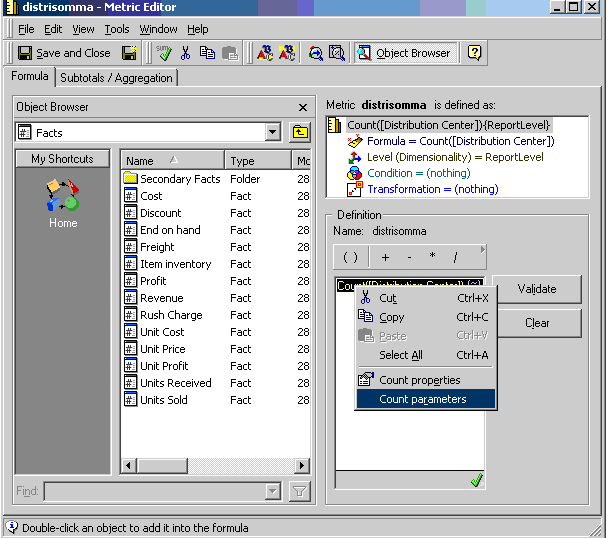
Task: Open the Help menu
Action: 198,29
